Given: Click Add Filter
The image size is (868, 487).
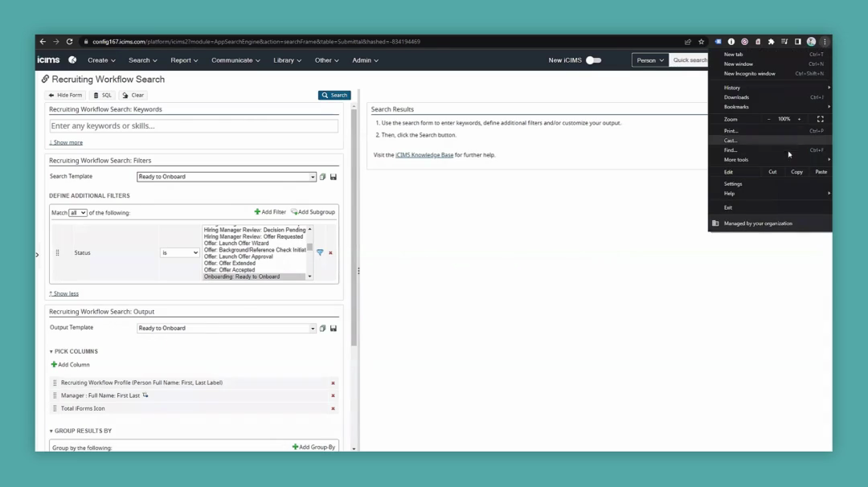Looking at the screenshot, I should 270,212.
